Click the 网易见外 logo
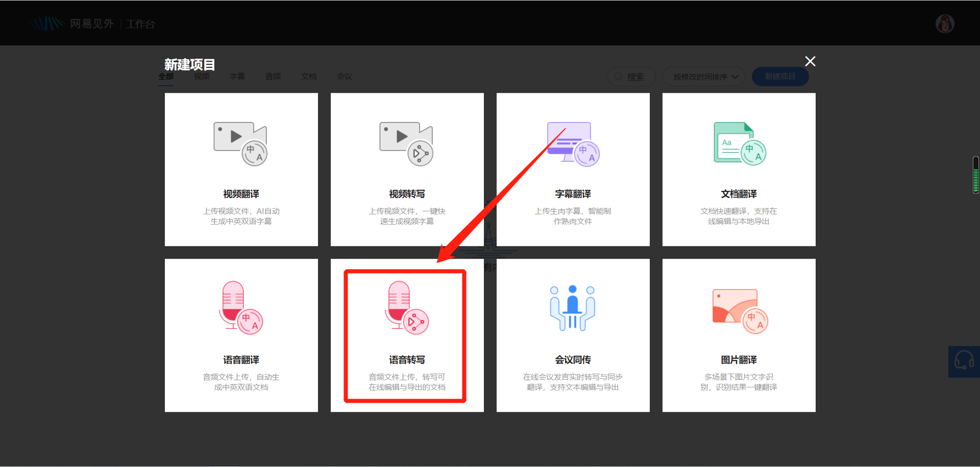The width and height of the screenshot is (980, 467). click(x=71, y=23)
